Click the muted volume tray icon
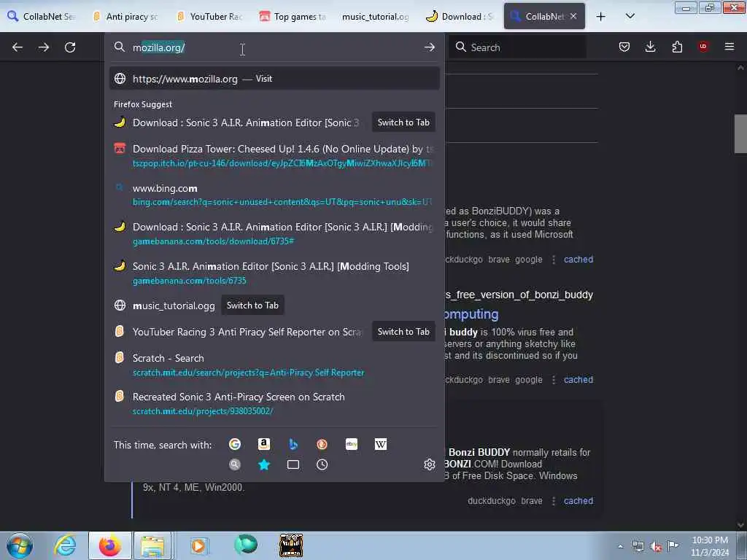 [x=656, y=547]
